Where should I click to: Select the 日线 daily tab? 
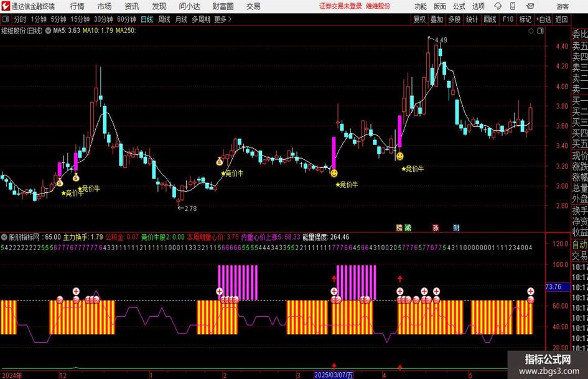147,19
